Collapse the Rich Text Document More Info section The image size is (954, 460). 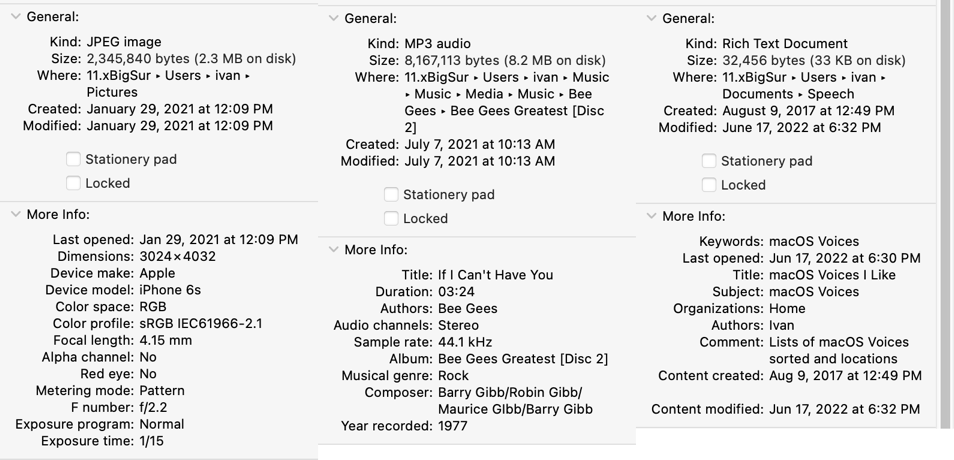[652, 216]
